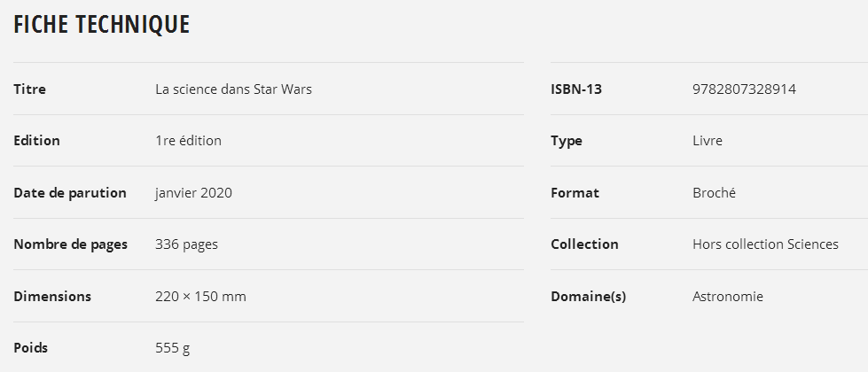Click the FICHE TECHNIQUE heading
The height and width of the screenshot is (372, 868).
(x=101, y=25)
